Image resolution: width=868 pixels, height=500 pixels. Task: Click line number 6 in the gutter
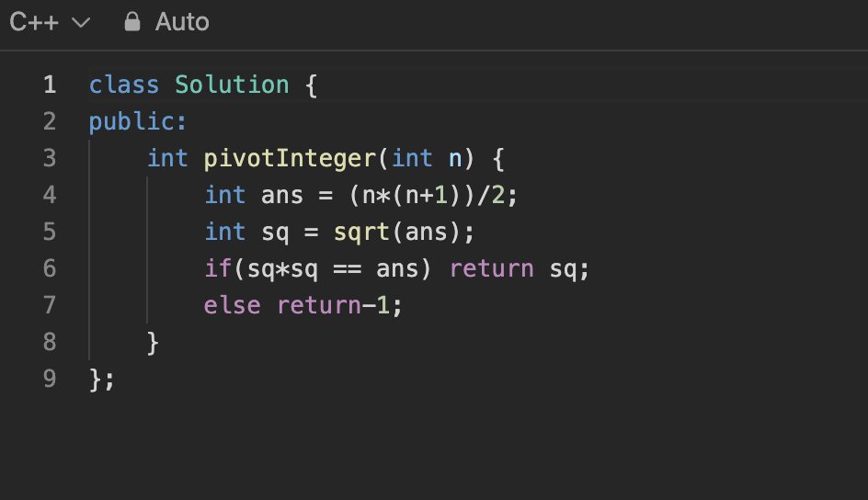(50, 268)
